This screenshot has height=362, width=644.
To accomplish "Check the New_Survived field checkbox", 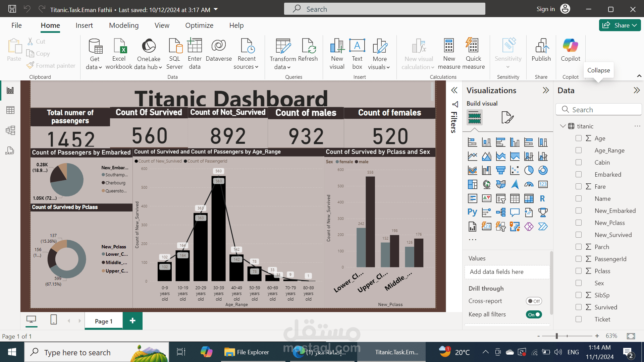I will point(579,235).
